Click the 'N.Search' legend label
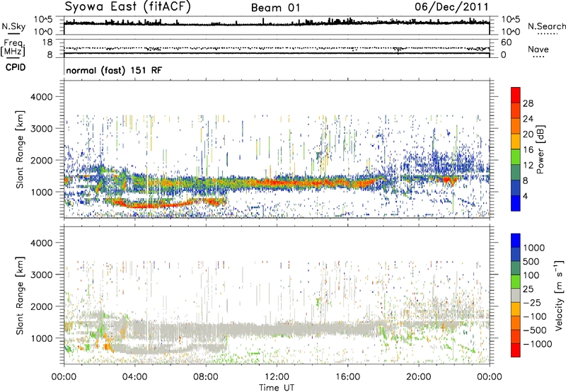566x392 pixels. [547, 26]
